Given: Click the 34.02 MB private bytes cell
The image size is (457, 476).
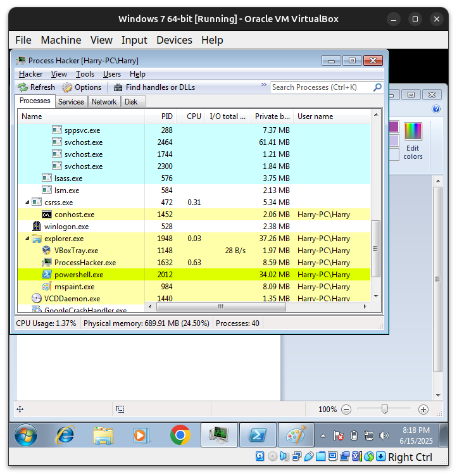Looking at the screenshot, I should [x=275, y=275].
